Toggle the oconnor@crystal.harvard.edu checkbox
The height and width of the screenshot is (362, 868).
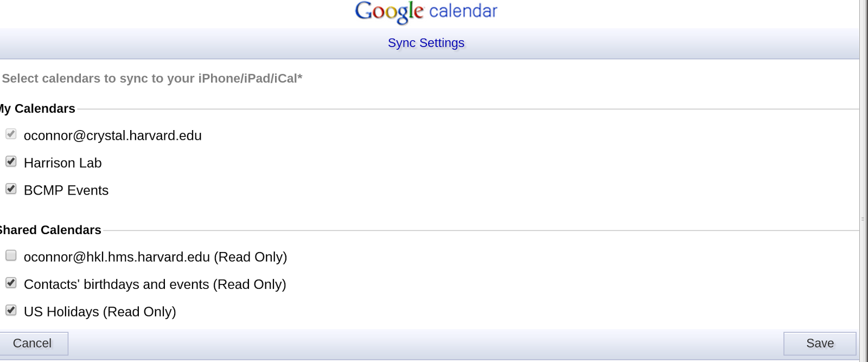click(11, 134)
